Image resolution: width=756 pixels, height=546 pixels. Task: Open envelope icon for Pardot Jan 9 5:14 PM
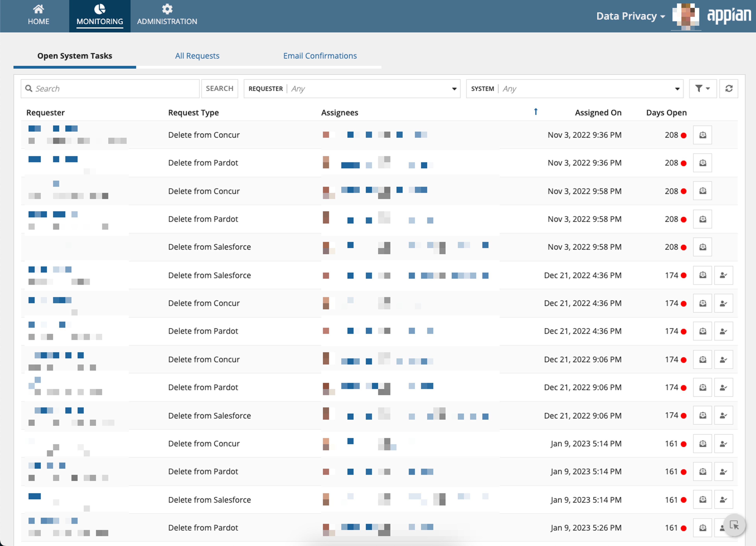(x=702, y=472)
